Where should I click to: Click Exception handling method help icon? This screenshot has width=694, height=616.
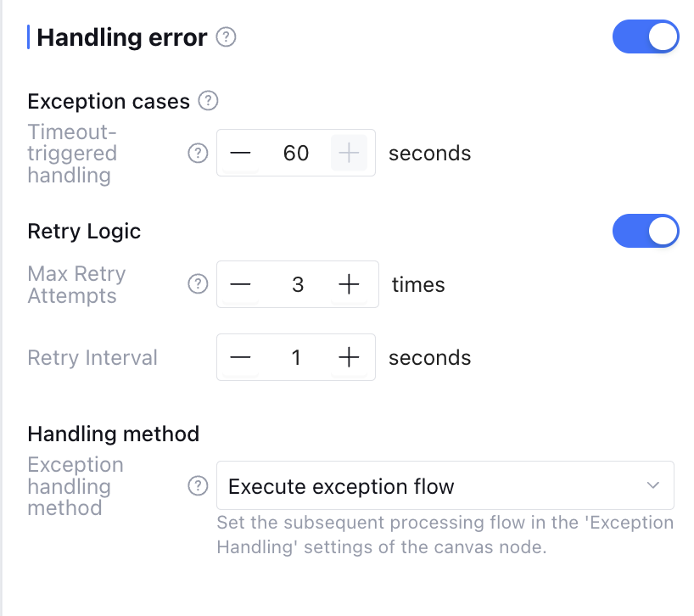point(198,486)
